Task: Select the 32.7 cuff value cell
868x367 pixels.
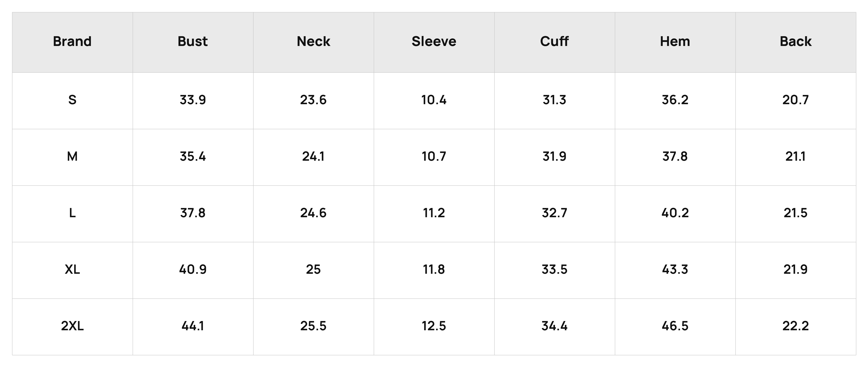Action: (x=555, y=213)
